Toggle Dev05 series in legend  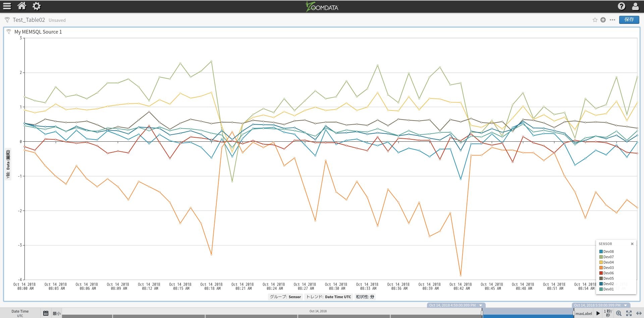pyautogui.click(x=606, y=278)
